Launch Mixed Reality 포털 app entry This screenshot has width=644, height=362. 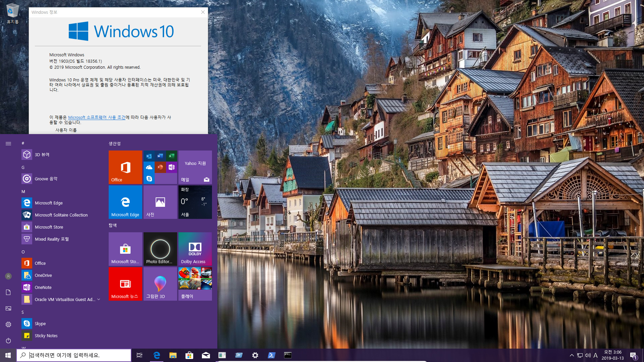coord(60,239)
